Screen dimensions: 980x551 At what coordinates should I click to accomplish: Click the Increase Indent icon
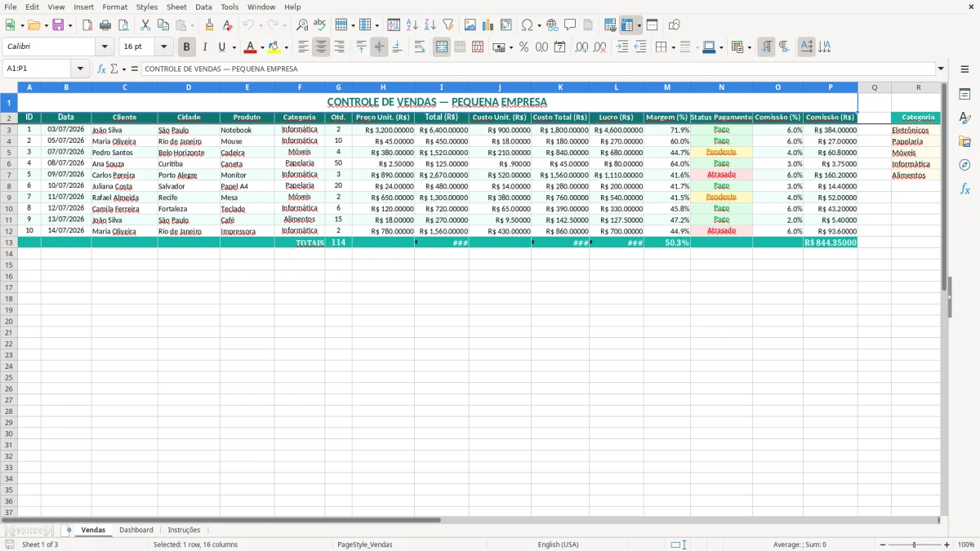click(x=622, y=47)
